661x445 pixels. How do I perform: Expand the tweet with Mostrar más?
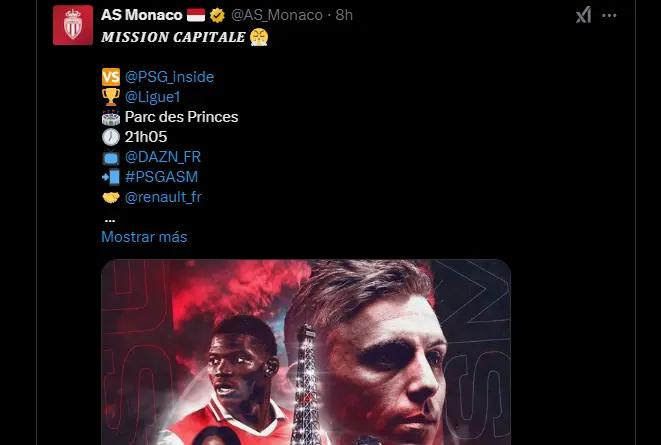click(x=144, y=237)
